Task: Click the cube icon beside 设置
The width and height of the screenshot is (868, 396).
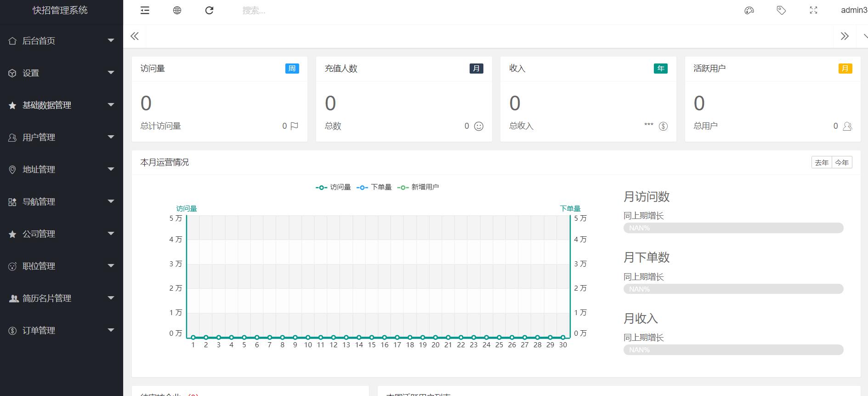Action: 12,73
